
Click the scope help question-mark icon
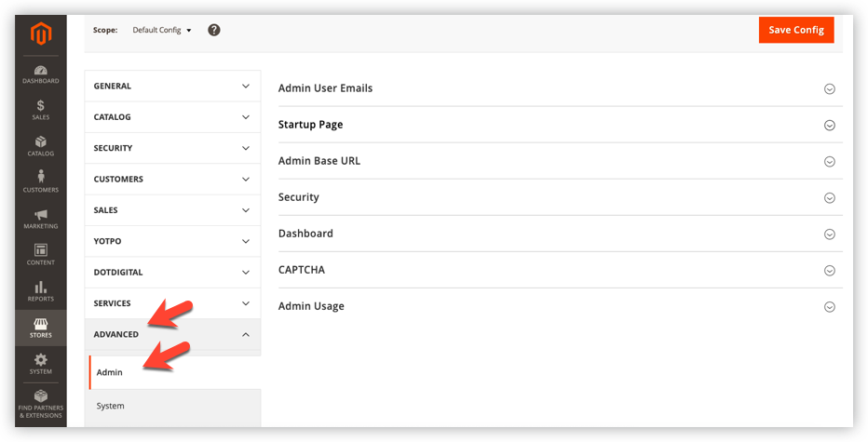coord(214,30)
